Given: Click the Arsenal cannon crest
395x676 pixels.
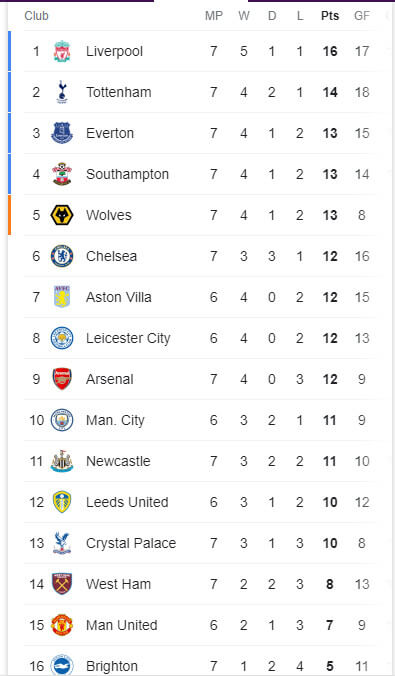Looking at the screenshot, I should 62,379.
